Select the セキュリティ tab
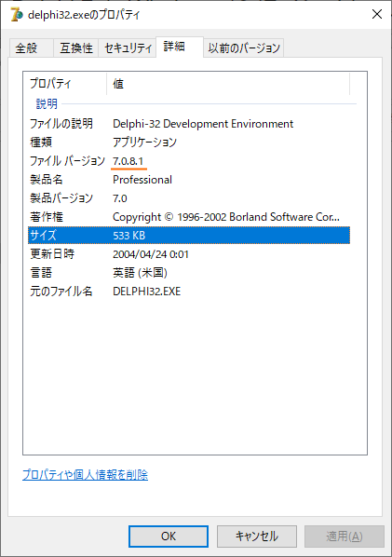392x557 pixels. click(128, 48)
